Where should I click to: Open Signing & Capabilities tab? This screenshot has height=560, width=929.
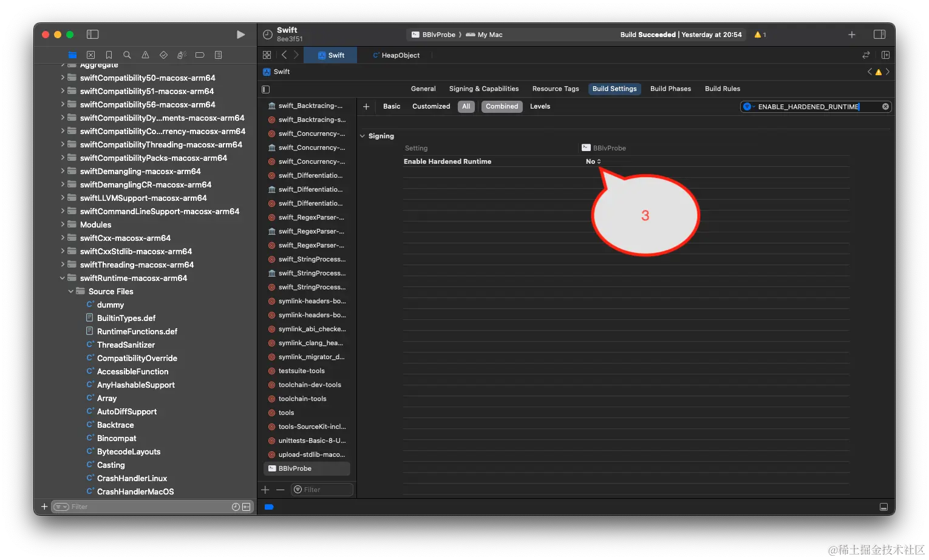[x=484, y=89]
